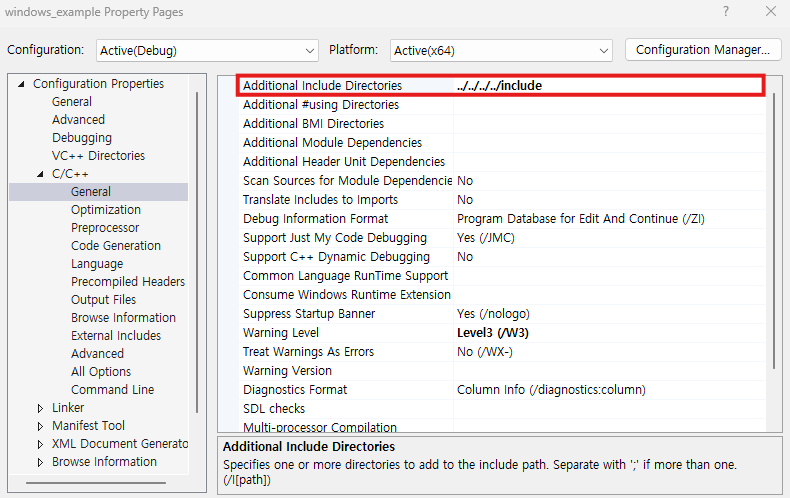Expand the Linker tree node
Viewport: 790px width, 498px height.
pos(40,408)
